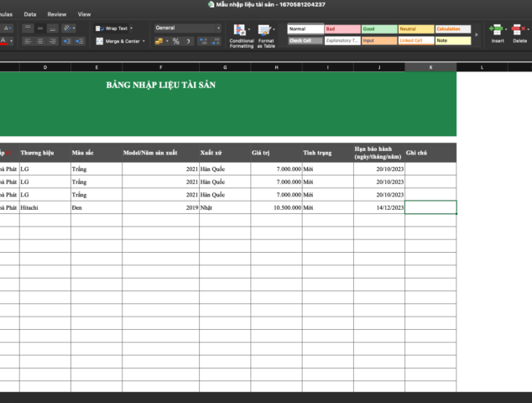
Task: Click the Insert cells icon
Action: click(x=498, y=34)
